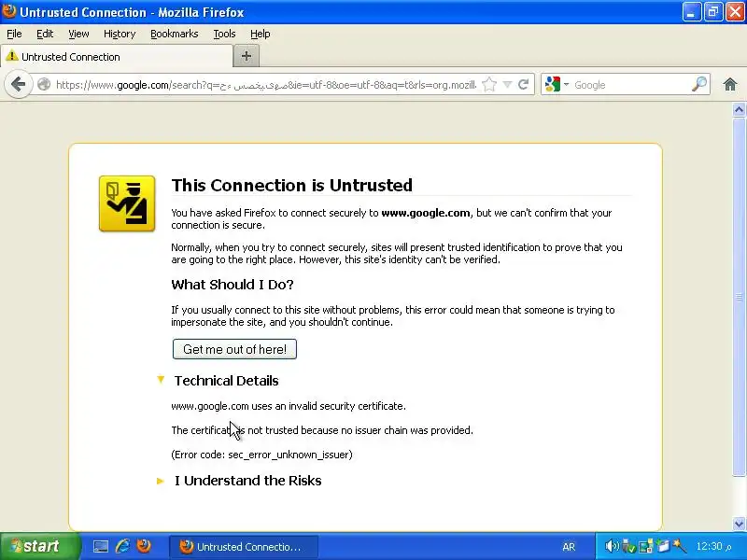Open the Bookmarks menu
This screenshot has height=560, width=747.
[175, 34]
